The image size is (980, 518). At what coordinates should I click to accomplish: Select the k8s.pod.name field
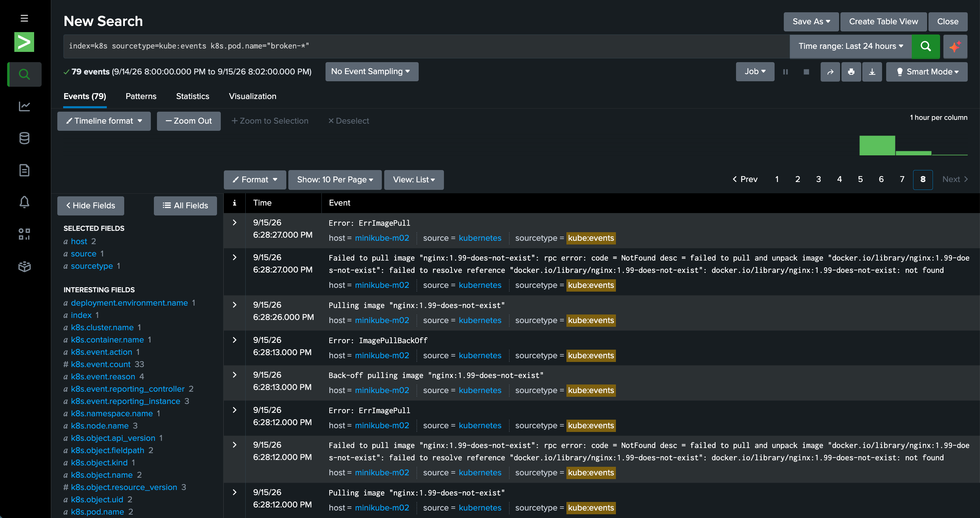[x=97, y=512]
